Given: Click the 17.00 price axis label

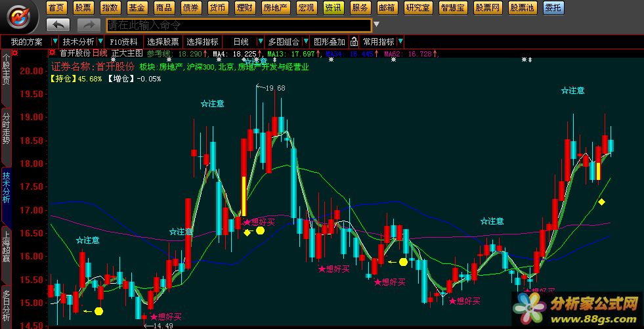Looking at the screenshot, I should (32, 210).
